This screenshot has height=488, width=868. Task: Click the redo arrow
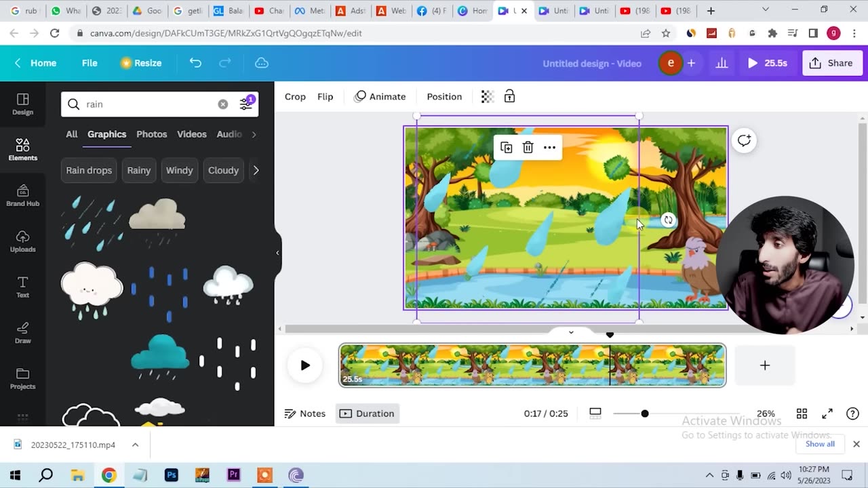[225, 63]
